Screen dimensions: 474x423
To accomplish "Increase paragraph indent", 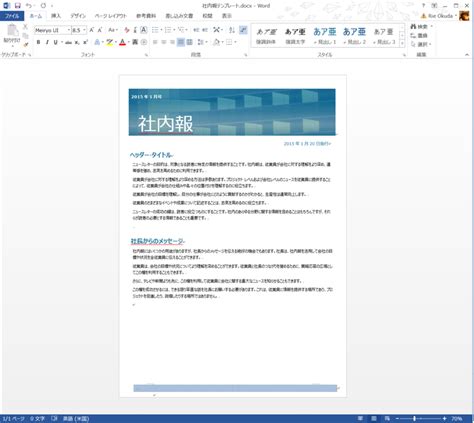I will 205,30.
